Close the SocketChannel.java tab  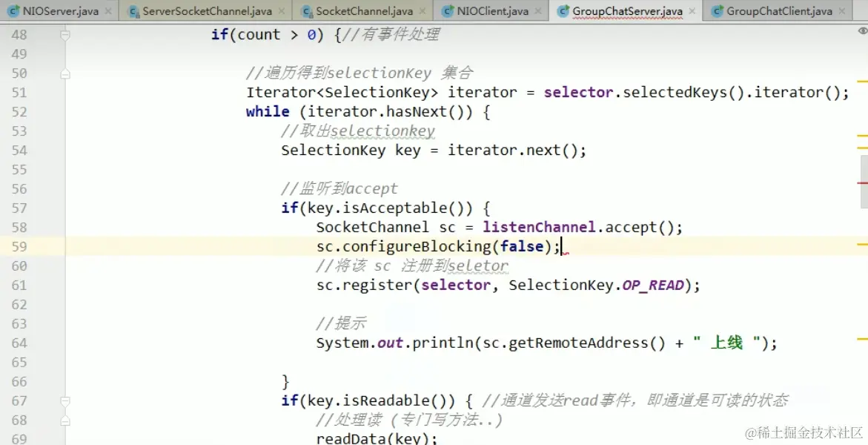tap(423, 11)
